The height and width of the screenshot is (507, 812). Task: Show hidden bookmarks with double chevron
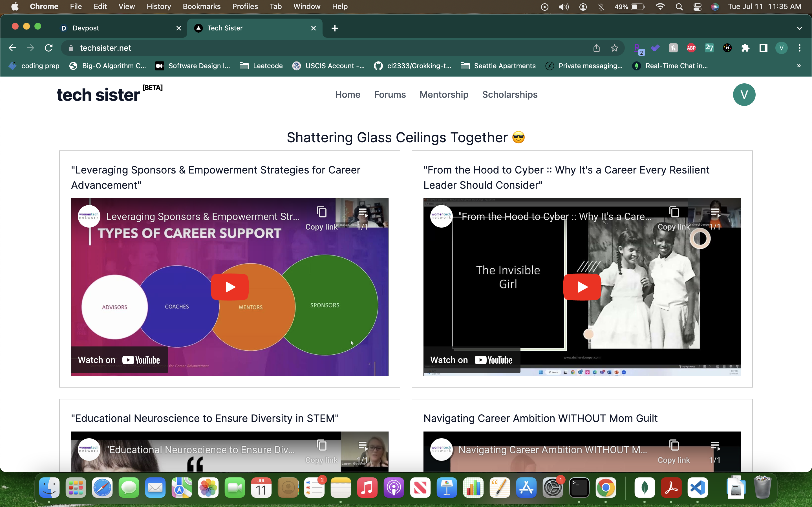[799, 66]
